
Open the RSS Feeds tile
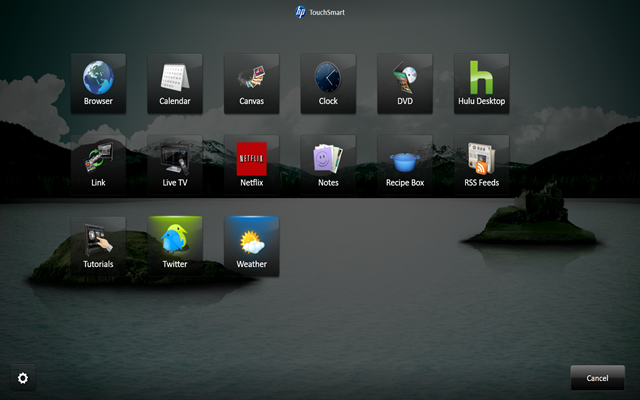[x=482, y=165]
